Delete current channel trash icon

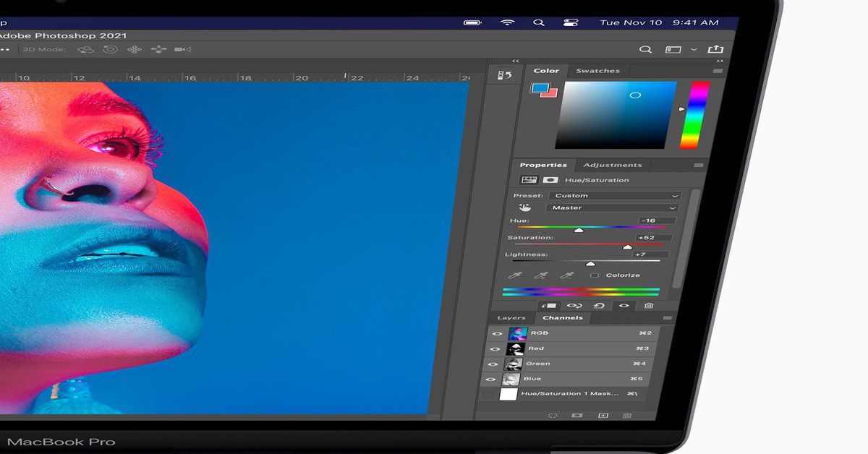click(627, 416)
